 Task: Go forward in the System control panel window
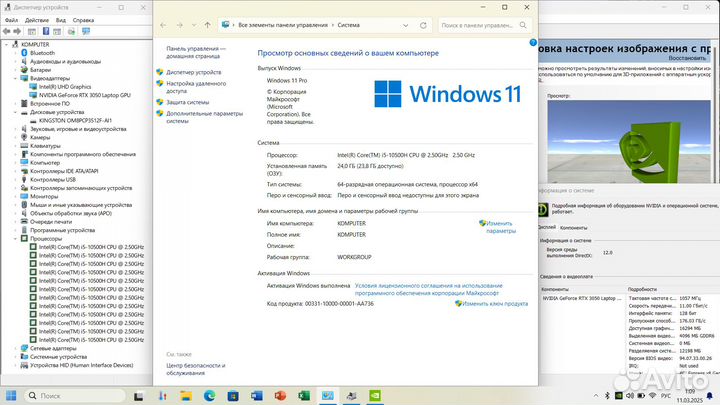[180, 25]
